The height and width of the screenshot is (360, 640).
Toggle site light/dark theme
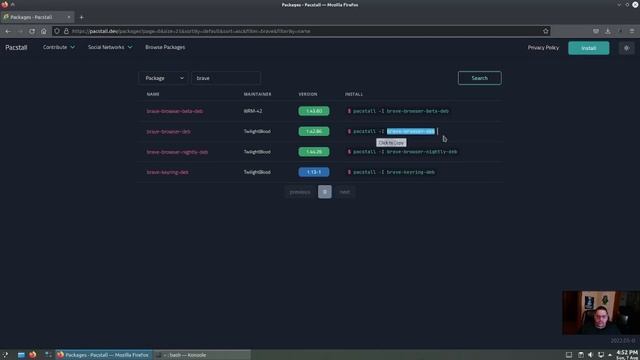pyautogui.click(x=627, y=48)
